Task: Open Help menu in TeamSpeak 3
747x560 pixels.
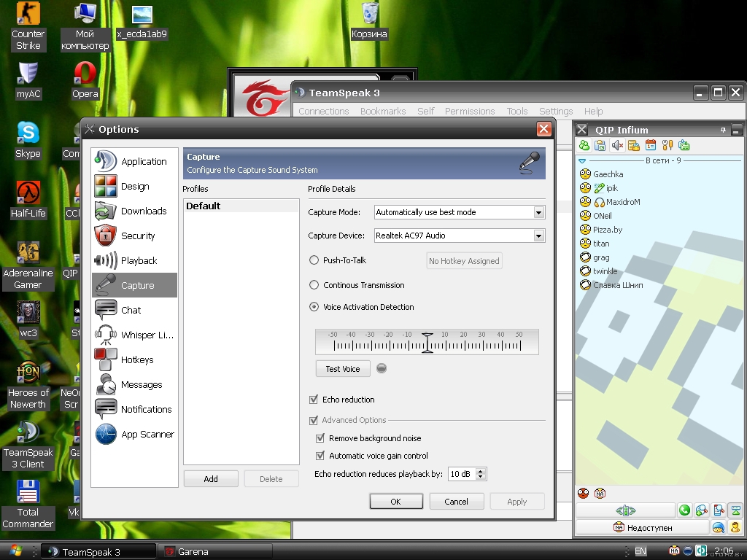Action: [593, 111]
